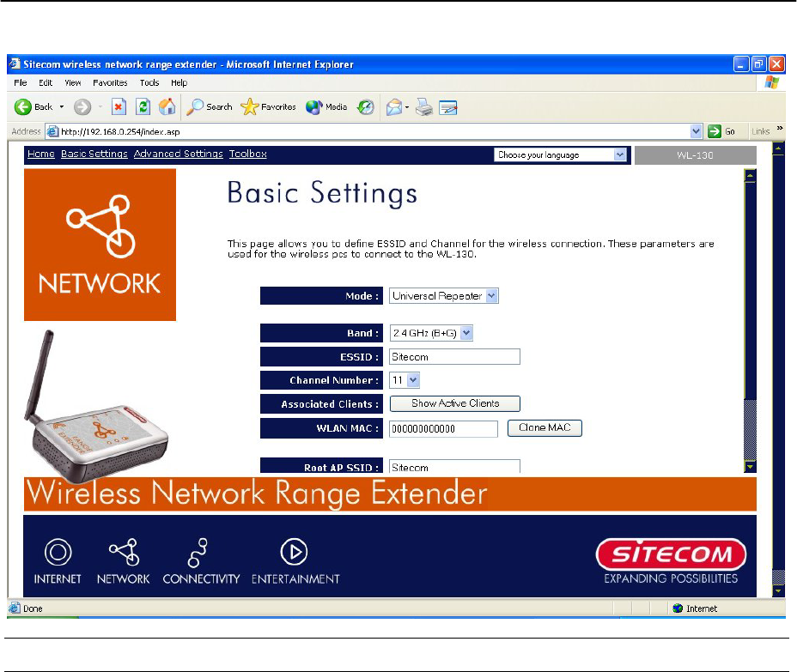Click into the WLAN MAC field

coord(443,429)
